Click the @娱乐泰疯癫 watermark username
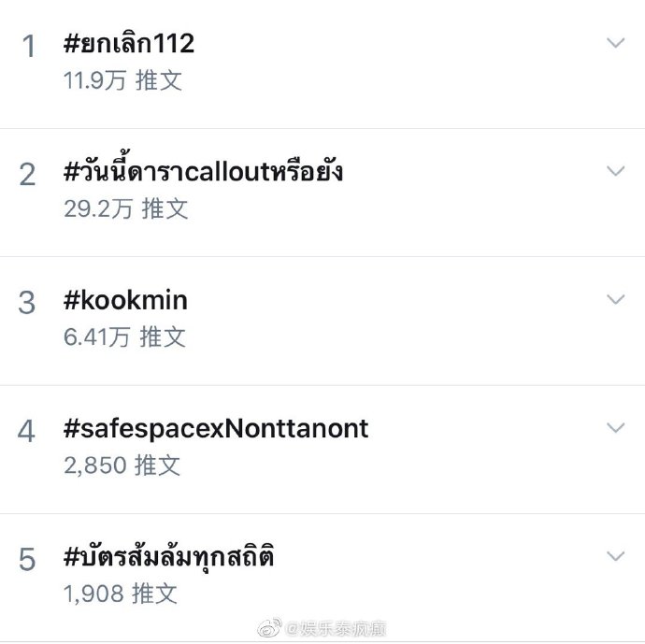The width and height of the screenshot is (645, 644). pos(337,628)
